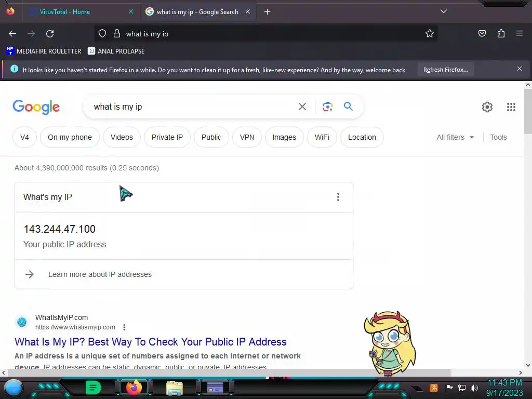The height and width of the screenshot is (399, 532).
Task: Open the MEDIAFIRE ROULETTER bookmark
Action: (44, 51)
